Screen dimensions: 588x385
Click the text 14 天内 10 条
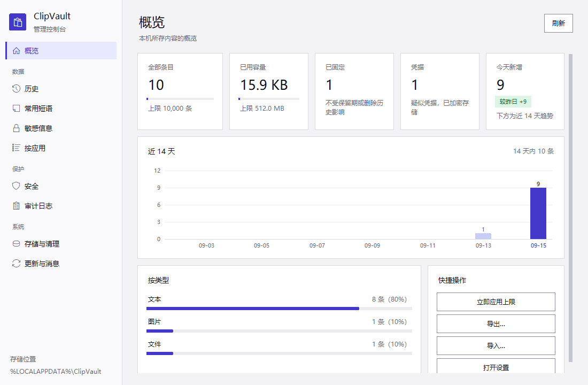click(x=533, y=151)
